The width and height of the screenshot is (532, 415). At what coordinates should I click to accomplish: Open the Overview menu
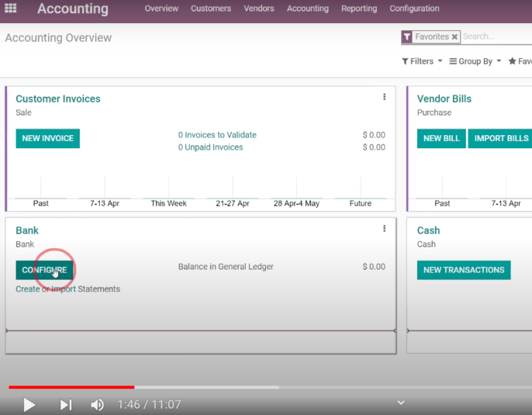click(162, 9)
